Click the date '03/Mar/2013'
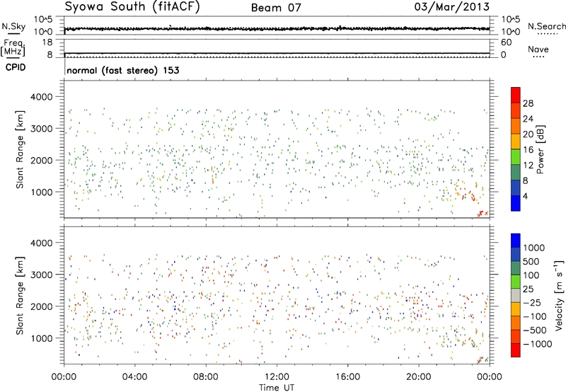 pyautogui.click(x=452, y=7)
